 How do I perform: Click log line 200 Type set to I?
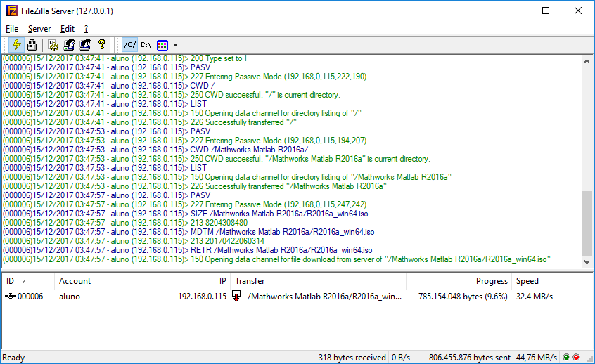pos(125,58)
